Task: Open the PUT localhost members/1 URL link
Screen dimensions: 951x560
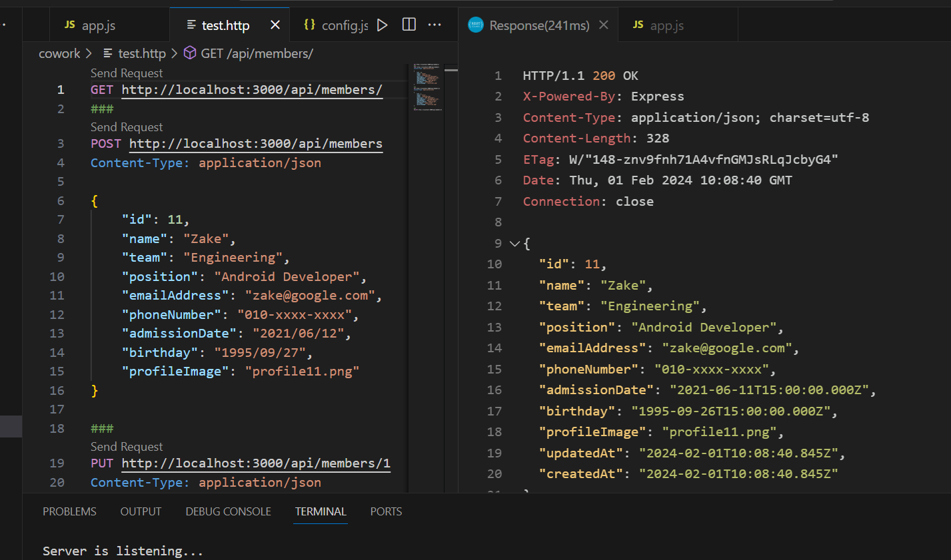Action: (256, 463)
